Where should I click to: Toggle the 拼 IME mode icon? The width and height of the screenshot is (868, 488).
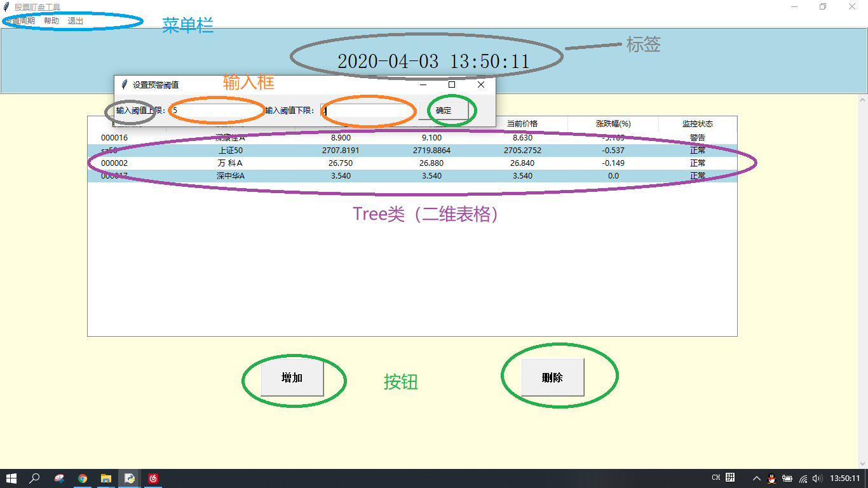click(x=731, y=478)
